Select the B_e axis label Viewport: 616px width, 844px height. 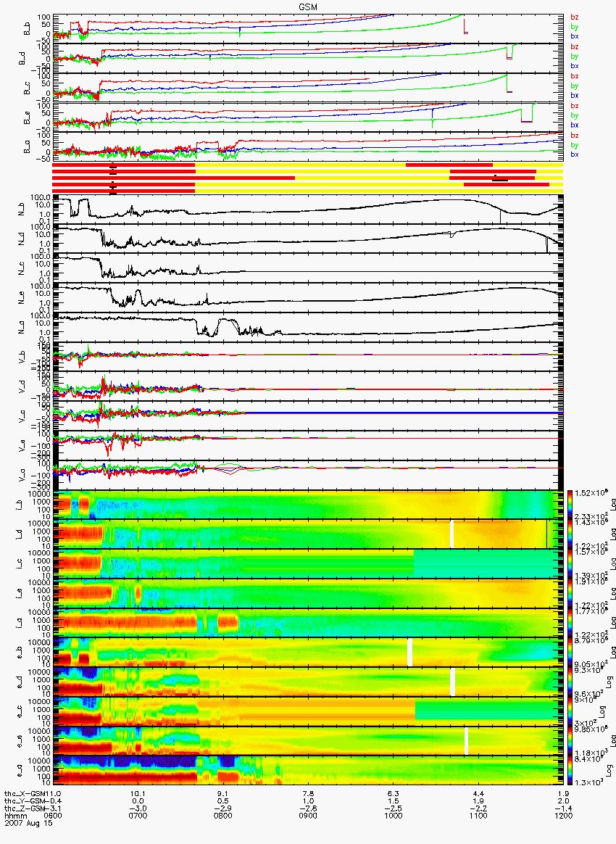[x=26, y=117]
